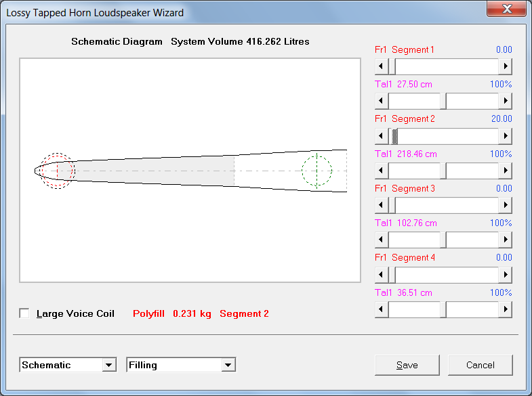Image resolution: width=532 pixels, height=396 pixels.
Task: Click the Tal1 36.51 cm slider thumb
Action: coord(443,309)
